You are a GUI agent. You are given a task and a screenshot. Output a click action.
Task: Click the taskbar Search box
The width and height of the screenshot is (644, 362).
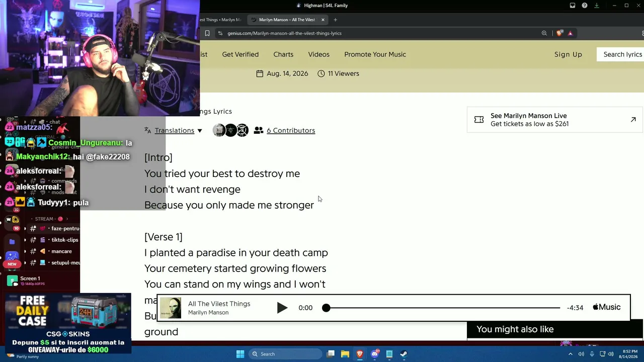[286, 354]
